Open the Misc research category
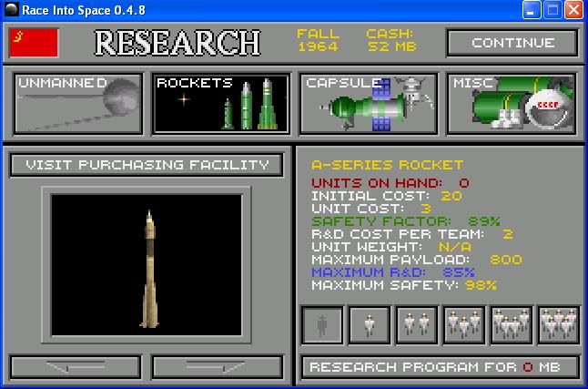This screenshot has width=588, height=389. point(512,104)
